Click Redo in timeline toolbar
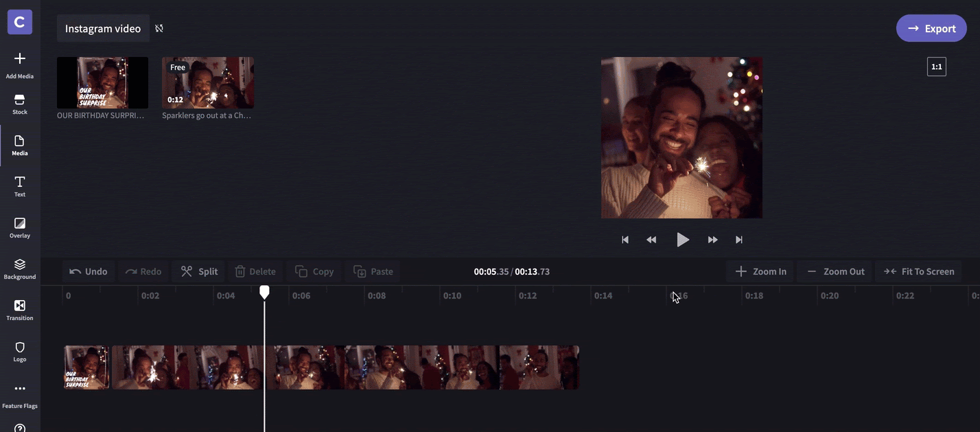Image resolution: width=980 pixels, height=432 pixels. (x=143, y=271)
